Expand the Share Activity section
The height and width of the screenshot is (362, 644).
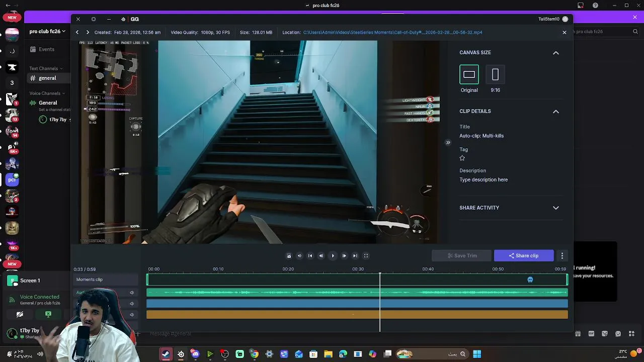tap(556, 208)
